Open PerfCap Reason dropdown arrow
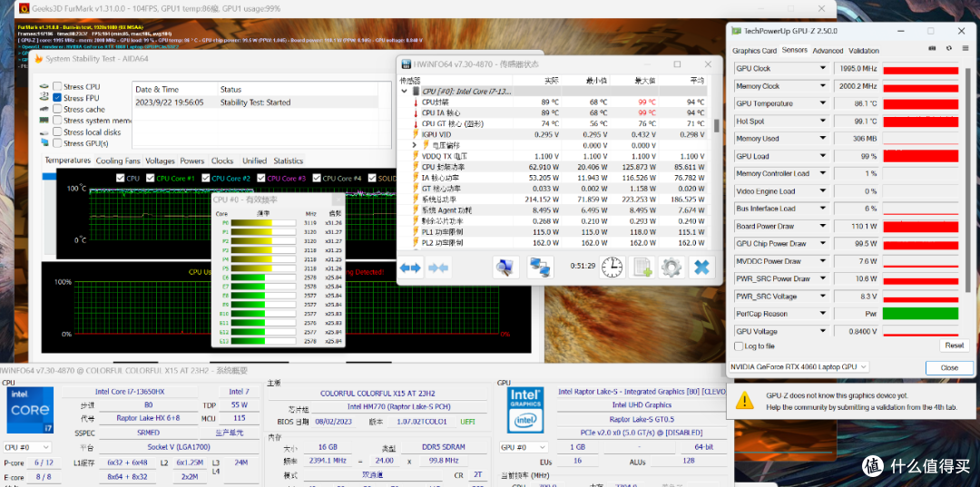980x487 pixels. pos(823,314)
